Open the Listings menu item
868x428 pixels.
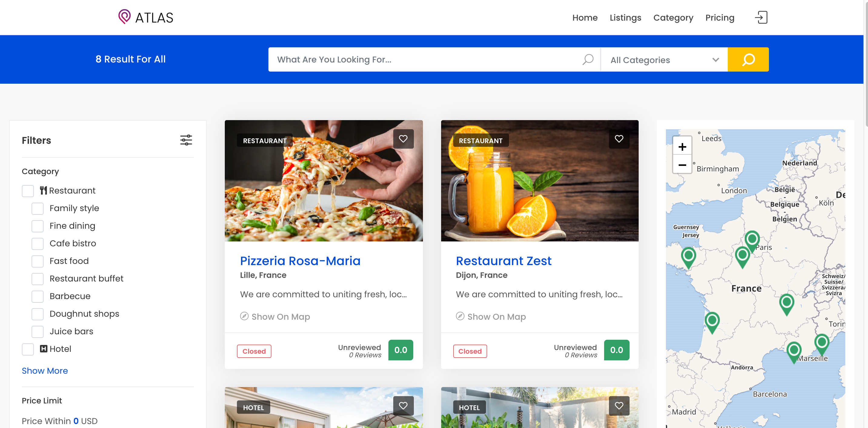click(625, 18)
